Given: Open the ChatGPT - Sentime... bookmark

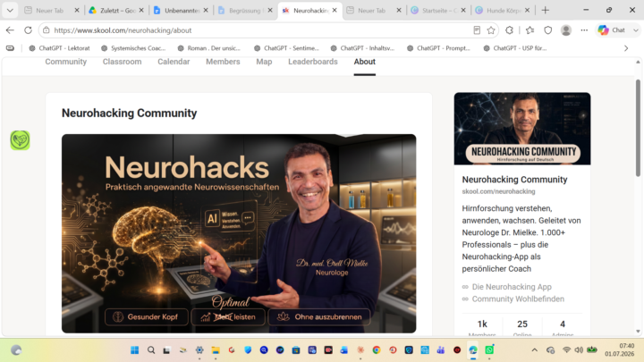Looking at the screenshot, I should click(x=286, y=48).
